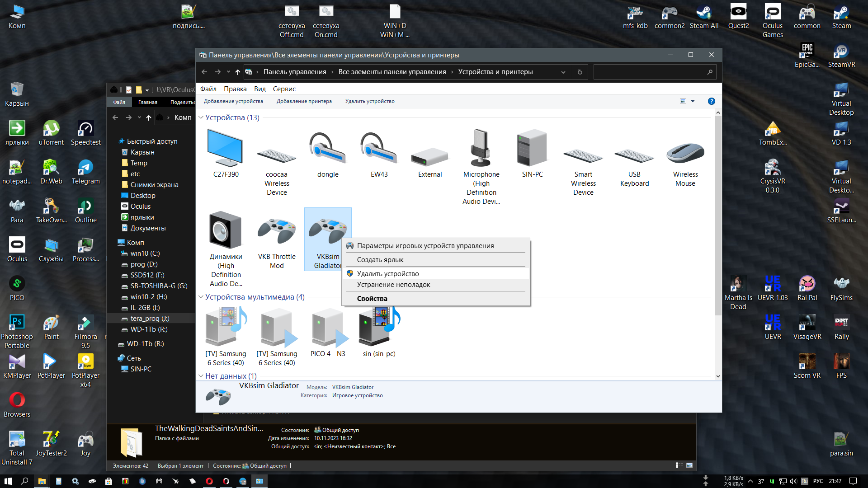Choose Удалить устройство from context menu
Image resolution: width=868 pixels, height=488 pixels.
(436, 274)
